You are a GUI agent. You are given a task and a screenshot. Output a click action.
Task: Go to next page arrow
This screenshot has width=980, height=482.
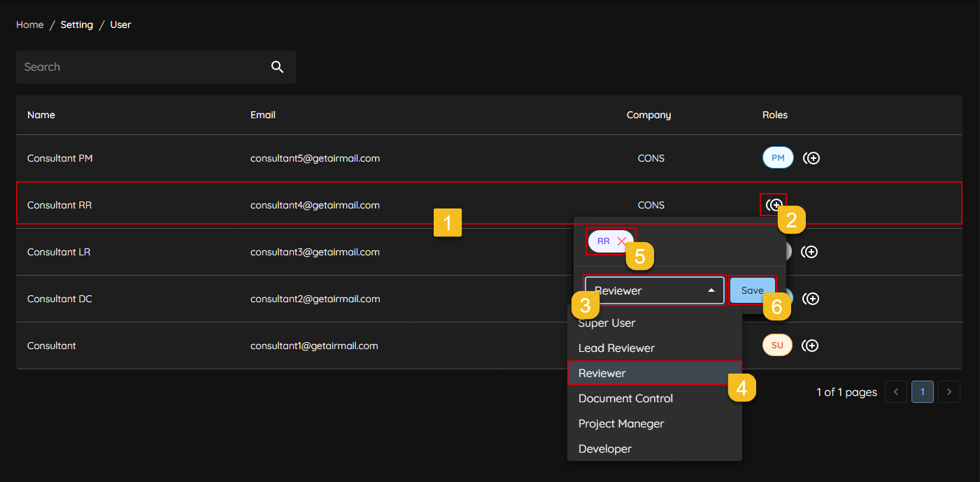pos(949,392)
